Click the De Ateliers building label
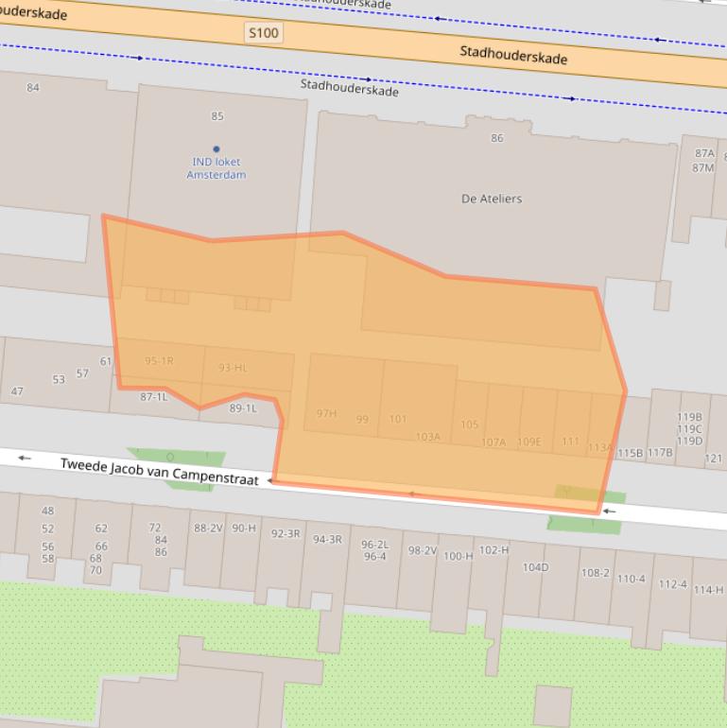This screenshot has height=728, width=727. (x=491, y=199)
